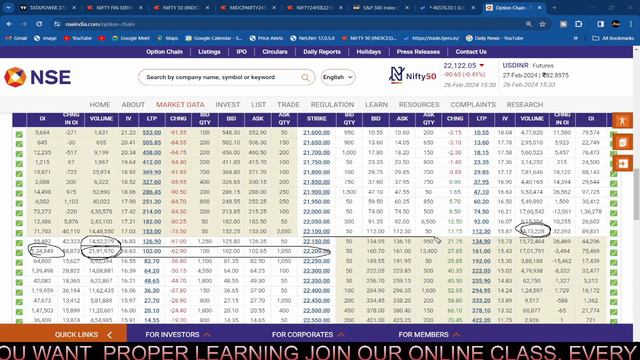Image resolution: width=640 pixels, height=360 pixels.
Task: Open the tab search chevron at top left
Action: (x=8, y=8)
